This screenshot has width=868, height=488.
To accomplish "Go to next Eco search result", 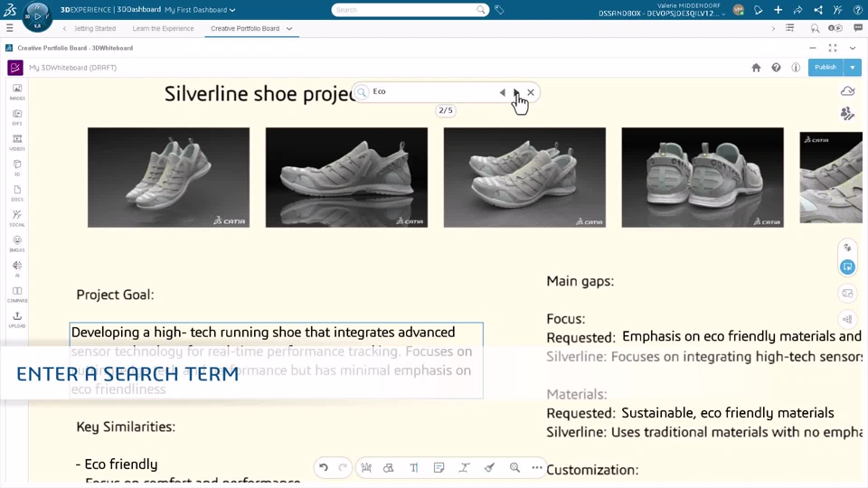I will click(516, 92).
